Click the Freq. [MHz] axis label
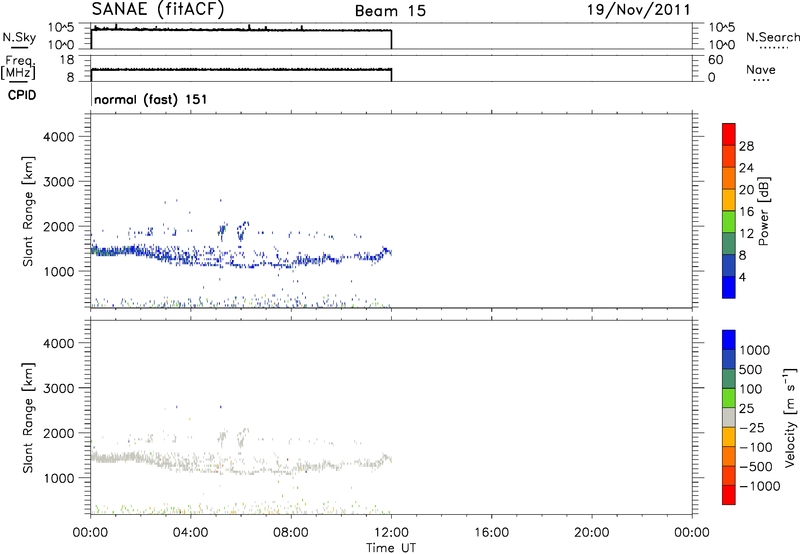This screenshot has height=554, width=800. pos(19,67)
